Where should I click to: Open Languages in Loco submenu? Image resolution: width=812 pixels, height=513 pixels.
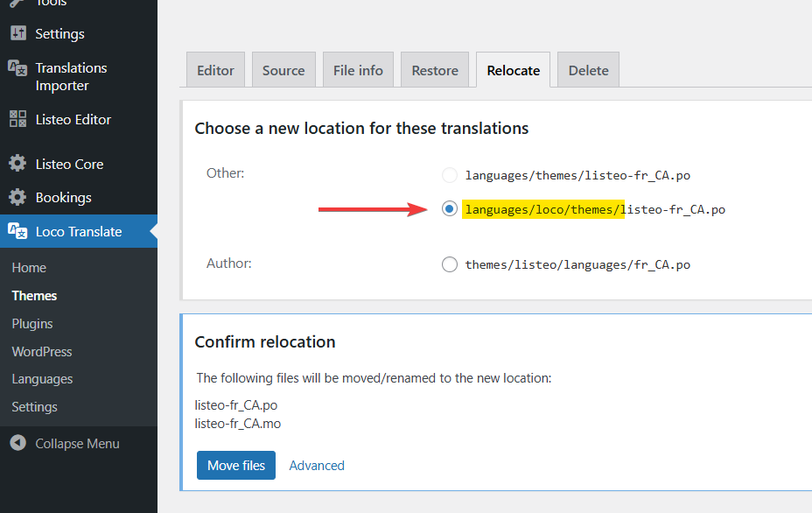(42, 379)
